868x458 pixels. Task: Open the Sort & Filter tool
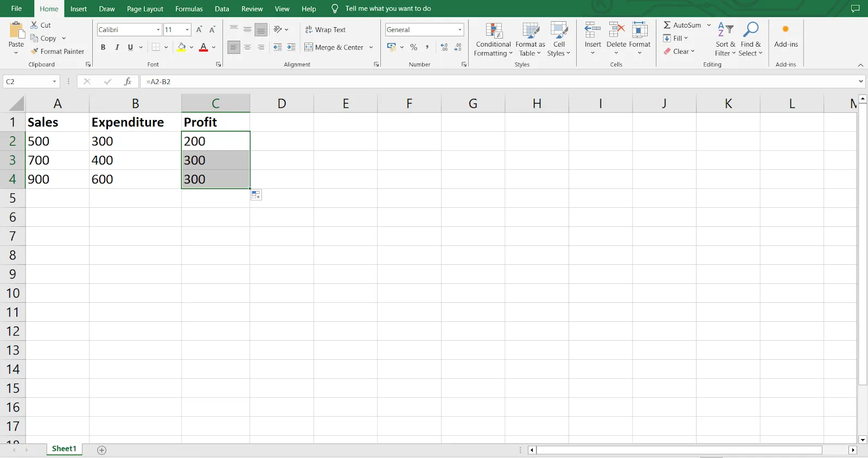point(725,39)
